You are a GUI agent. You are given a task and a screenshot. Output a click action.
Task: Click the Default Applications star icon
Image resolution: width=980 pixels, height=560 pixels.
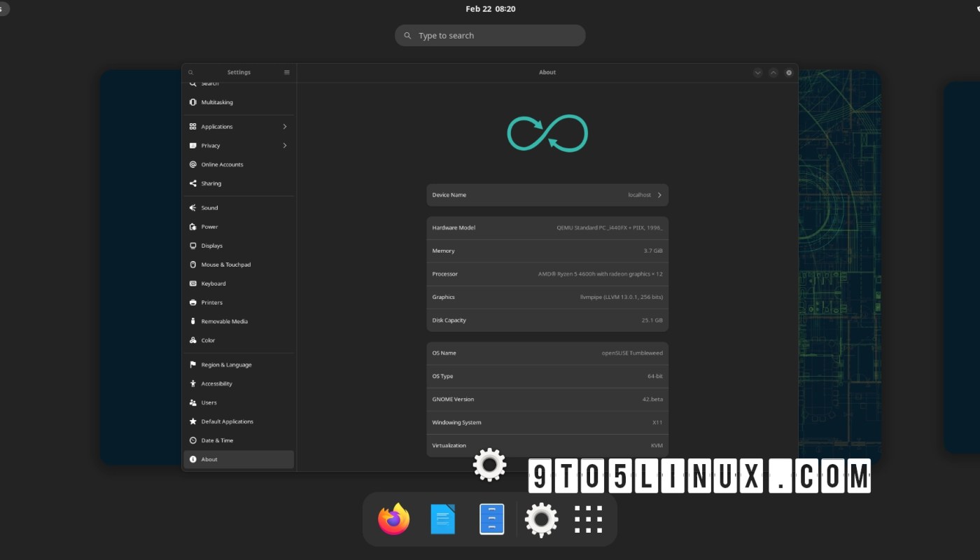(x=193, y=421)
